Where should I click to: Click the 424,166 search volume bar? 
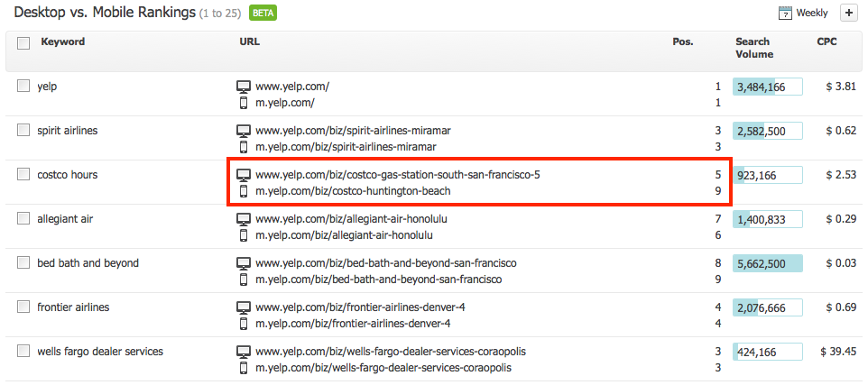click(767, 353)
